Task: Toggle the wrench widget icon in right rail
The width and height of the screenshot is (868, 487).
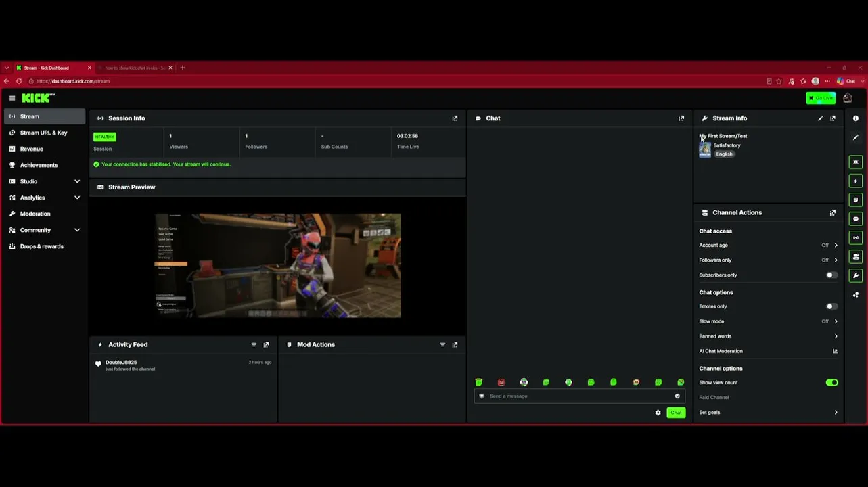Action: 856,275
